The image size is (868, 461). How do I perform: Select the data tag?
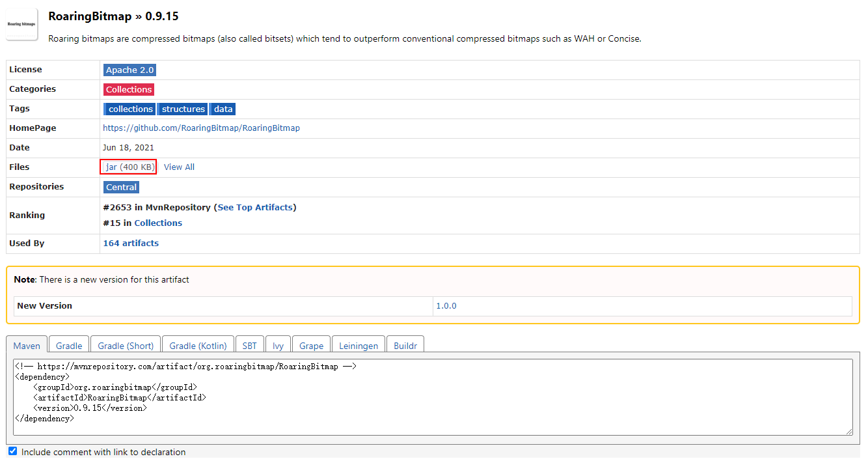pyautogui.click(x=223, y=109)
